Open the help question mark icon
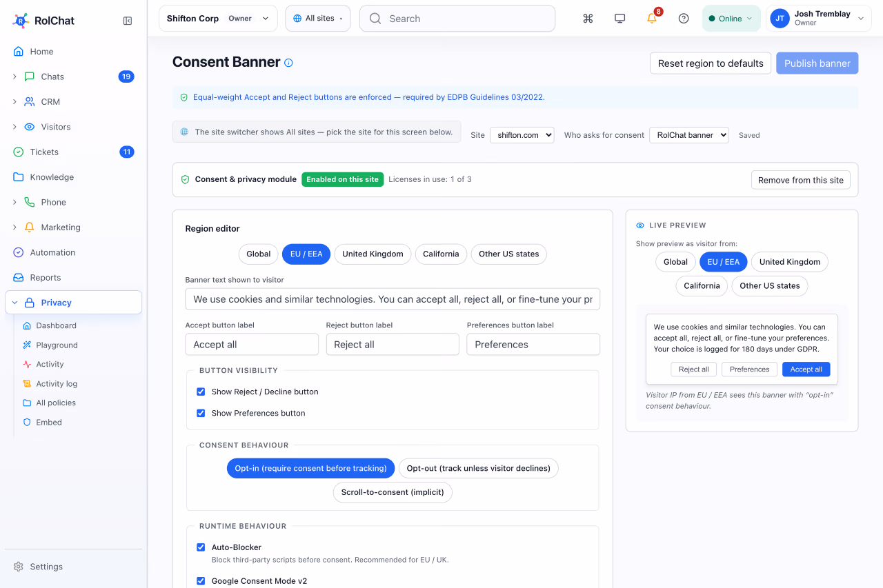The image size is (883, 588). [684, 19]
